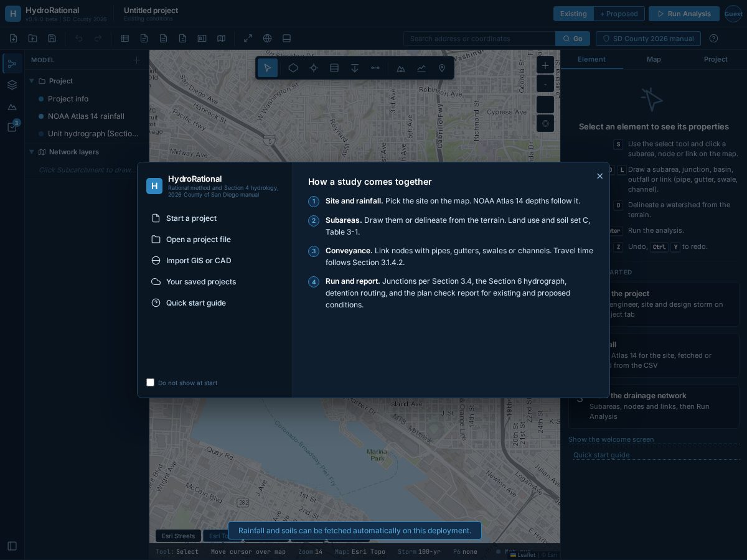The image size is (747, 560).
Task: Choose the terrain mountain delineate tool
Action: click(x=401, y=68)
